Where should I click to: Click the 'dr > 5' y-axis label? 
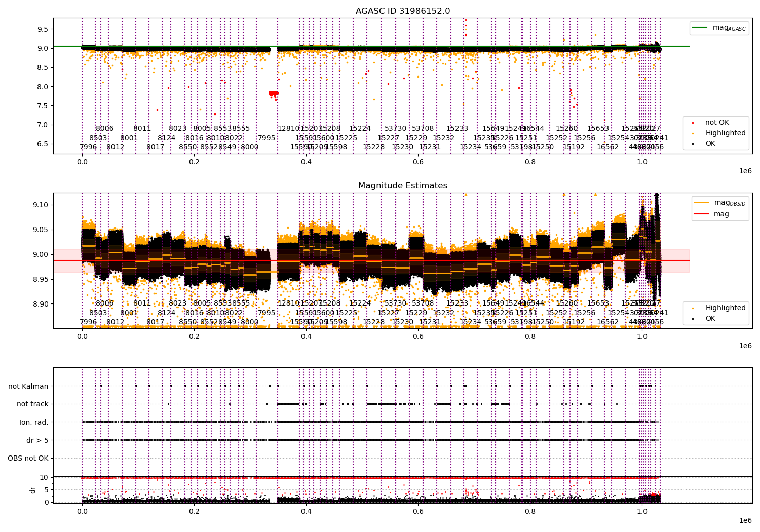point(37,440)
